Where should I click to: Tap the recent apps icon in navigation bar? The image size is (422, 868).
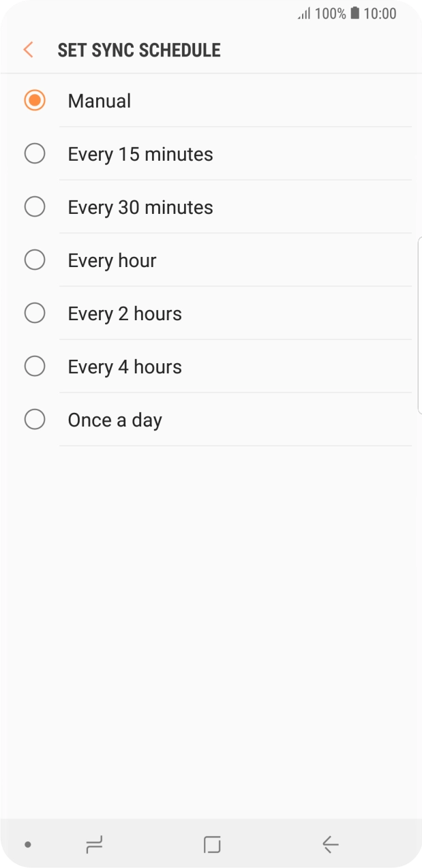click(x=94, y=844)
